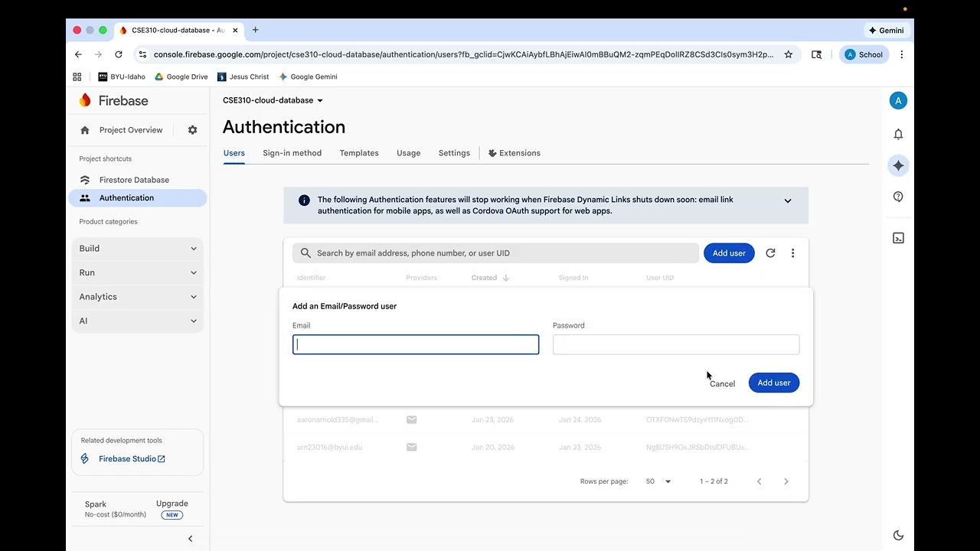980x551 pixels.
Task: Click the Password input field
Action: pos(676,344)
